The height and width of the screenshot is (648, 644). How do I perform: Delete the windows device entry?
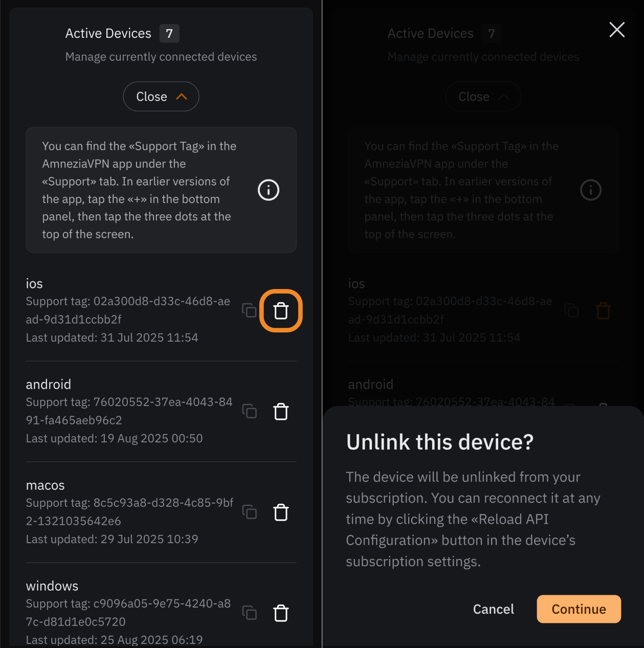point(281,613)
